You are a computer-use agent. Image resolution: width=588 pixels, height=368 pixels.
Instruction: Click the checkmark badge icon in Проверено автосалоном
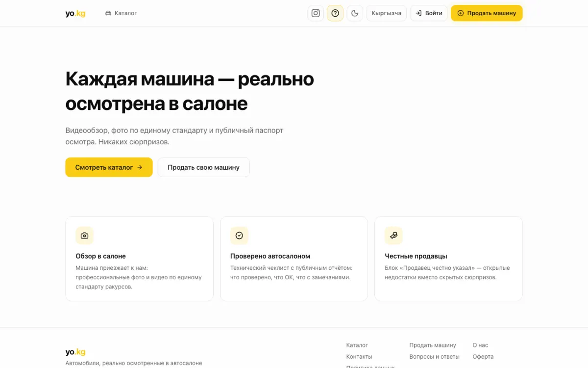click(239, 236)
